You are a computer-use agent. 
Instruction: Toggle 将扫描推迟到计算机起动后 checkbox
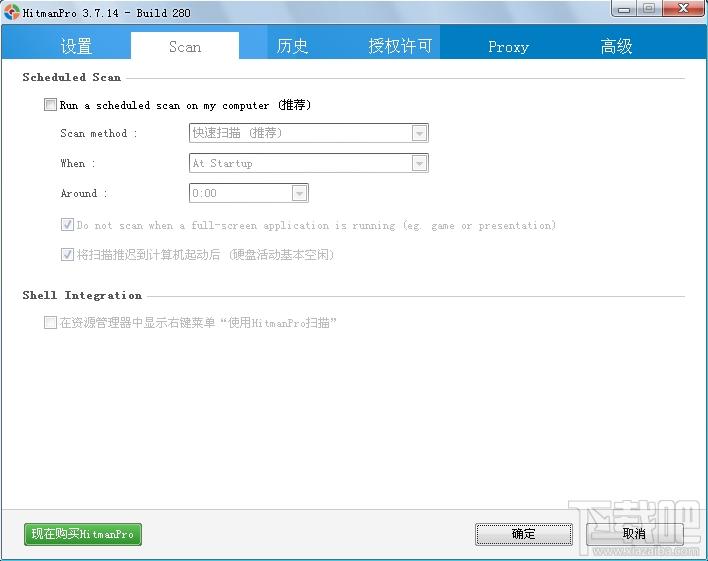[67, 254]
